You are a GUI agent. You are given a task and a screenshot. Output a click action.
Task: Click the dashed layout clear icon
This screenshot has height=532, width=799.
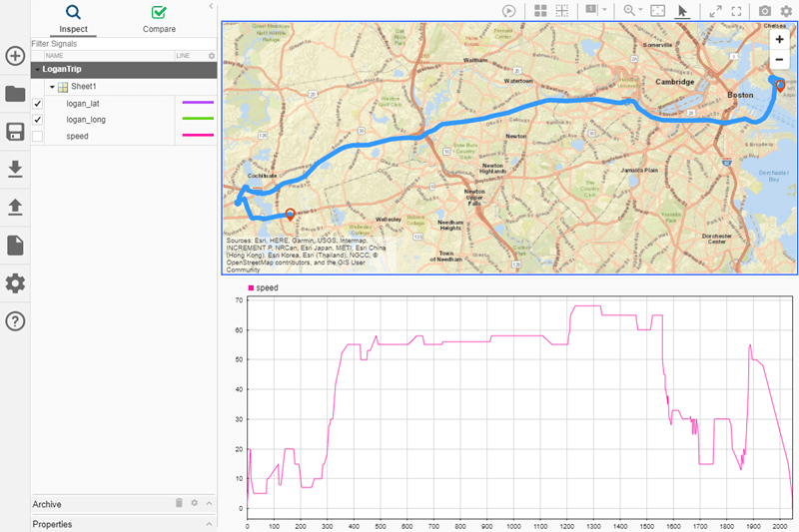[562, 11]
